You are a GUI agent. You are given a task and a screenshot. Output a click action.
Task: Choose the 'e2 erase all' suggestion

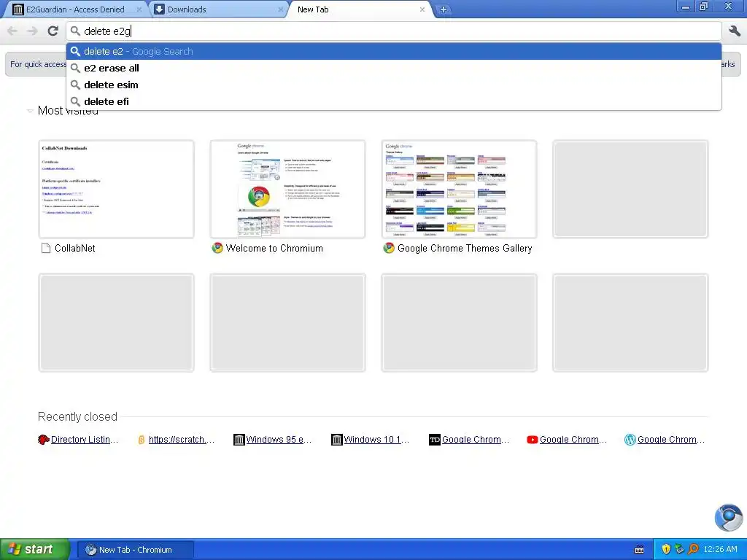pos(394,68)
